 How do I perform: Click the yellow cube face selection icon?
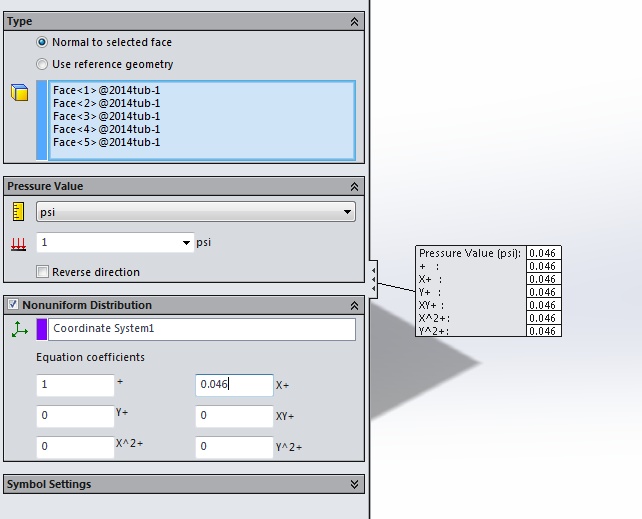[19, 93]
